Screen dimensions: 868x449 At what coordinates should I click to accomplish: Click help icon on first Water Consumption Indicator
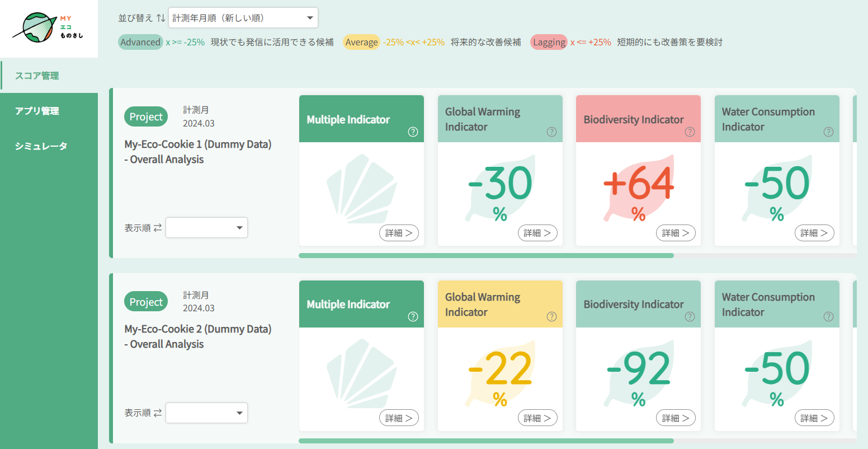828,132
